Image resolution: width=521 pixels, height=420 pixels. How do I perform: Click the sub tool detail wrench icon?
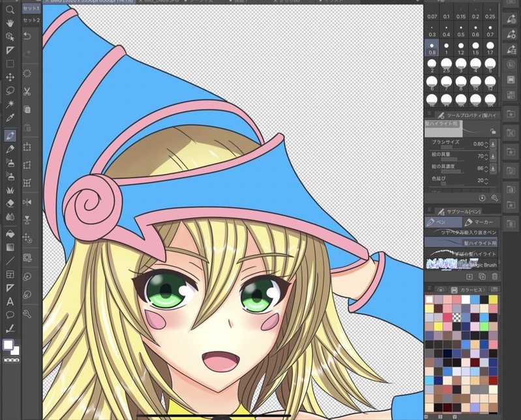494,198
